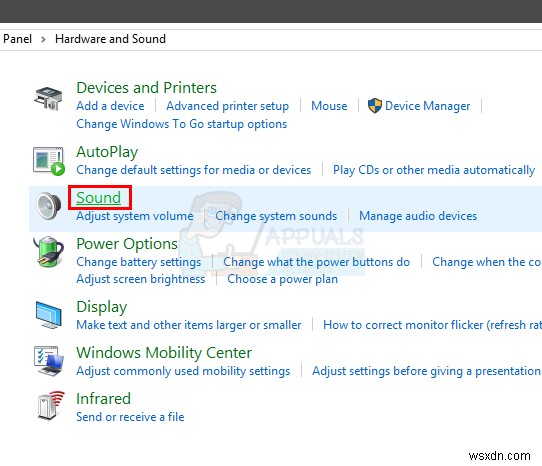Click Adjust commonly used mobility settings
542x466 pixels.
click(183, 371)
